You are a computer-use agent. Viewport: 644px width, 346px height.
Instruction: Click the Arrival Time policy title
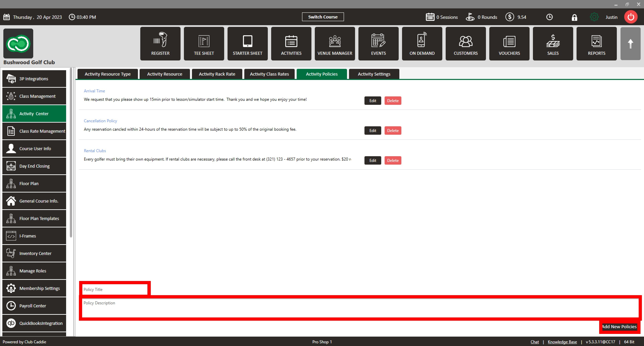(x=94, y=91)
